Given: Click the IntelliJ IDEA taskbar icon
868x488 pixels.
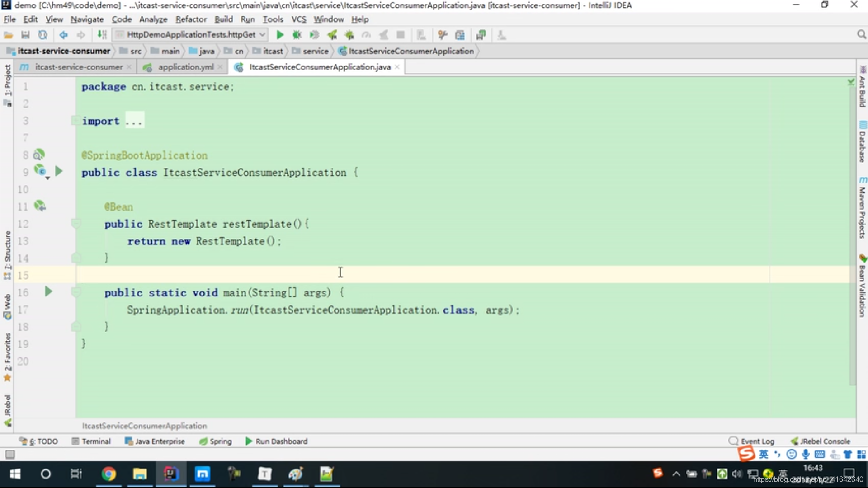Looking at the screenshot, I should pyautogui.click(x=171, y=474).
